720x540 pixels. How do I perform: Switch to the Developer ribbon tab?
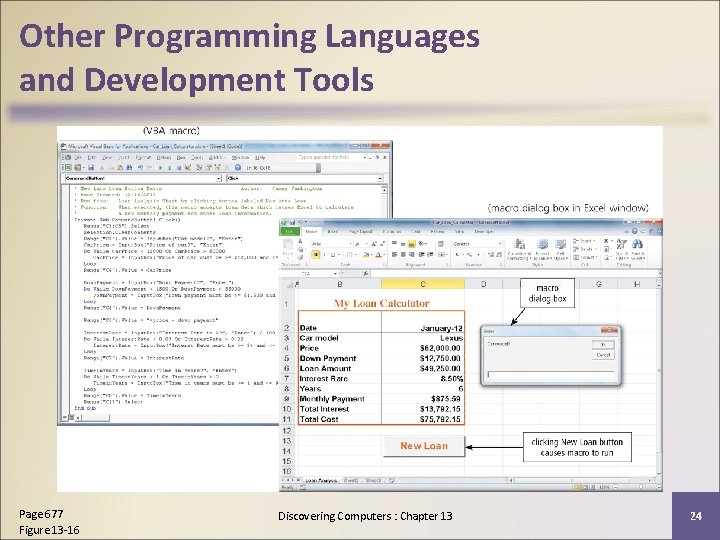[484, 231]
